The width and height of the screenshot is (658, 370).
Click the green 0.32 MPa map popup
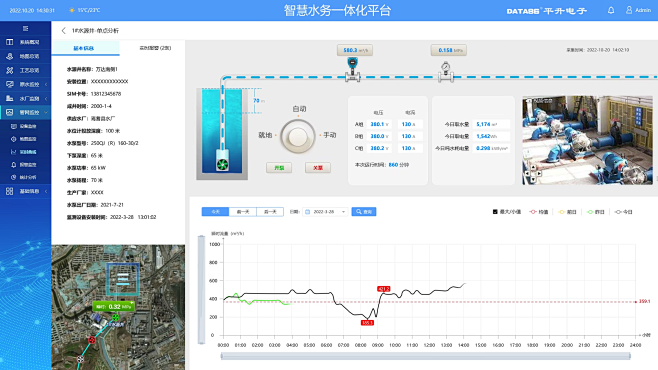114,307
